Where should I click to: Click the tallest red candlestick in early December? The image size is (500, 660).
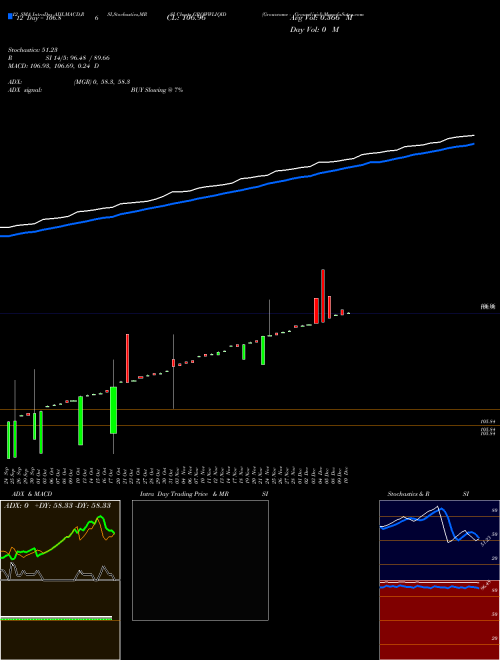click(323, 296)
